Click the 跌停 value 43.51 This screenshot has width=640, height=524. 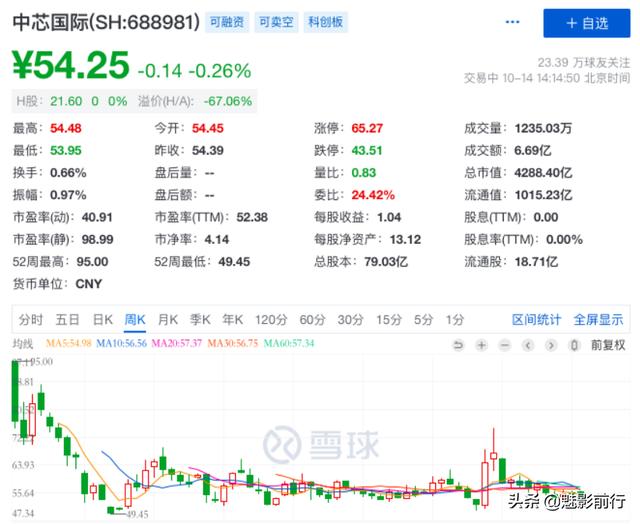point(367,151)
